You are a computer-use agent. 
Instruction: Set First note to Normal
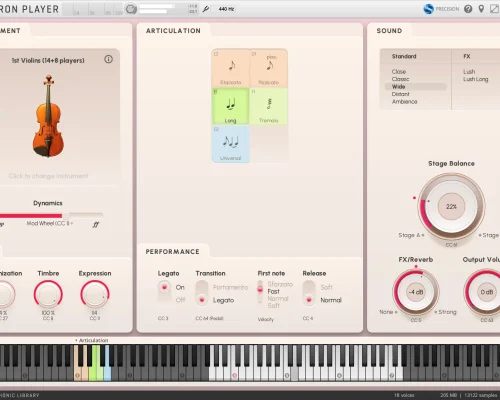(278, 298)
